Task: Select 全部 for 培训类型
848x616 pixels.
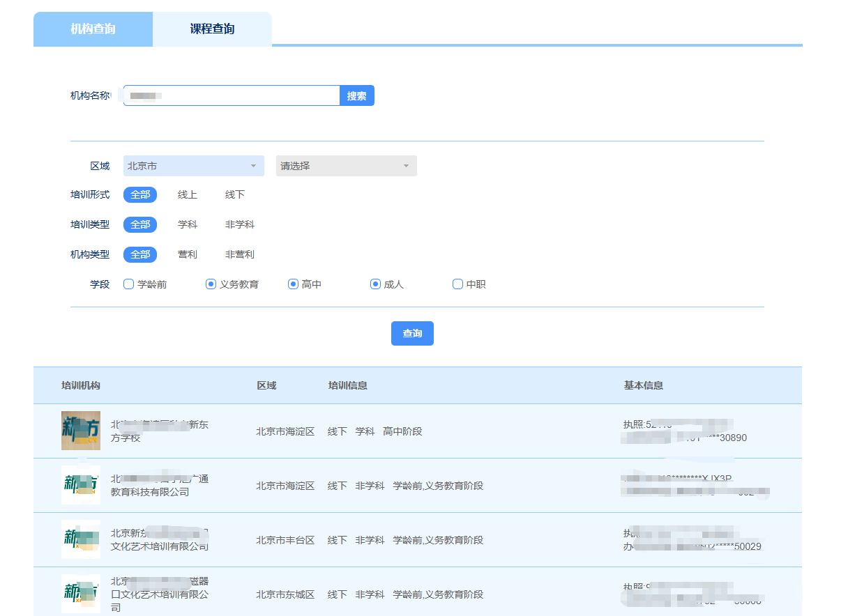Action: (x=140, y=225)
